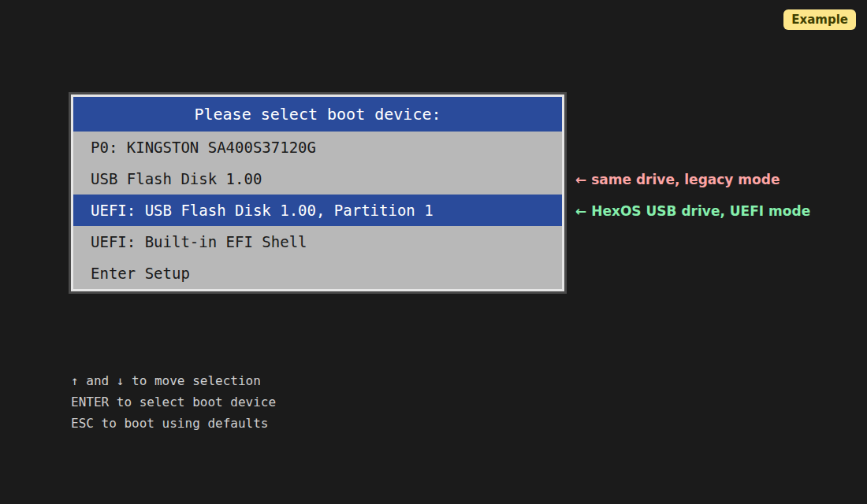Click the 'ESC to boot using defaults' hint
Viewport: 867px width, 504px height.
click(x=169, y=424)
